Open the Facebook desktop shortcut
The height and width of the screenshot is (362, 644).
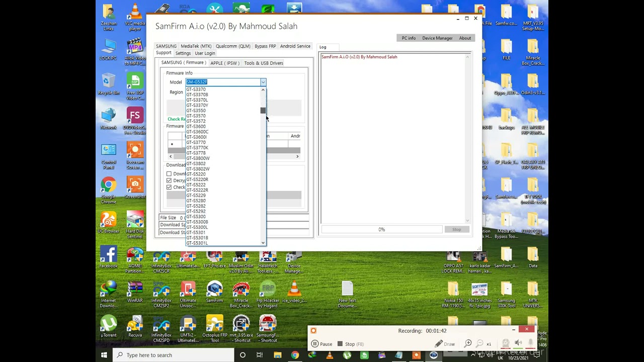(x=108, y=257)
